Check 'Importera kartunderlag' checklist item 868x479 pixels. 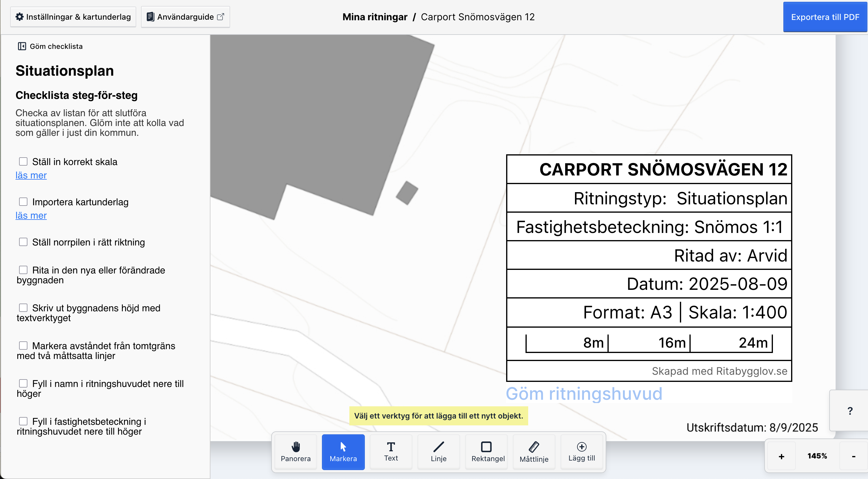click(23, 201)
